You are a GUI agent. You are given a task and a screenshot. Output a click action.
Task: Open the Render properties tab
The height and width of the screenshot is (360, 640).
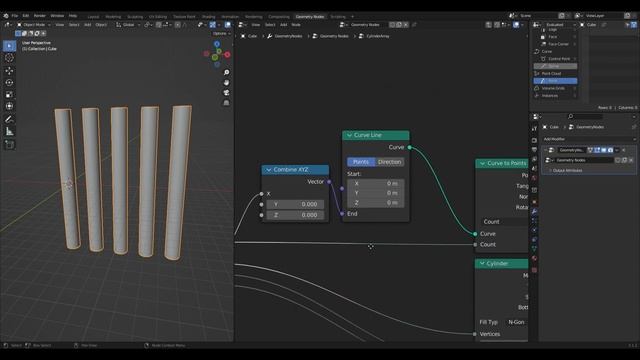[x=534, y=140]
